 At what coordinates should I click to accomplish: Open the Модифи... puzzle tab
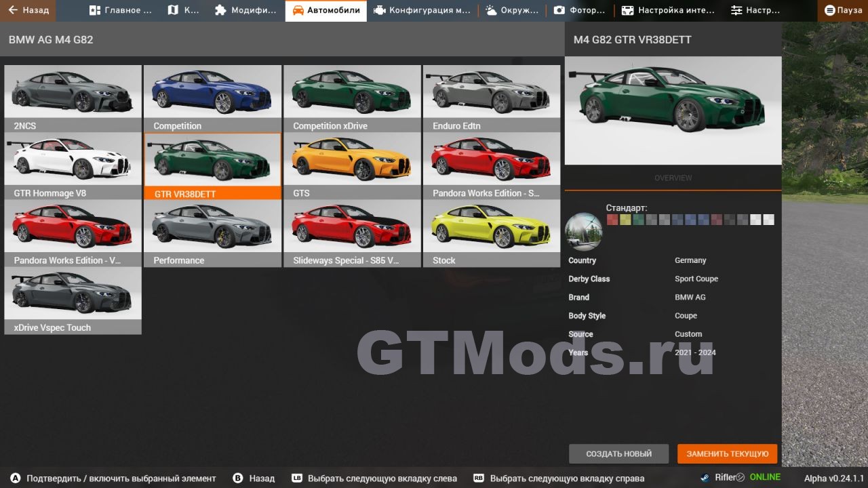tap(245, 10)
